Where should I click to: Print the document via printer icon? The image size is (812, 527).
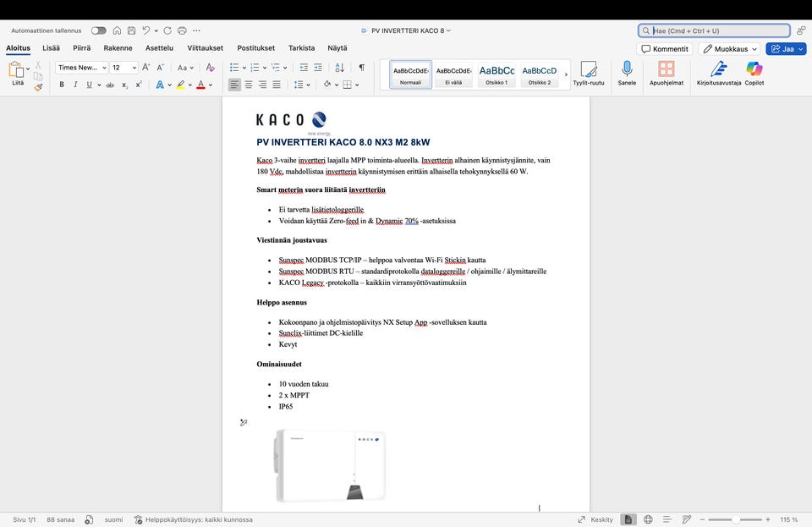point(182,30)
